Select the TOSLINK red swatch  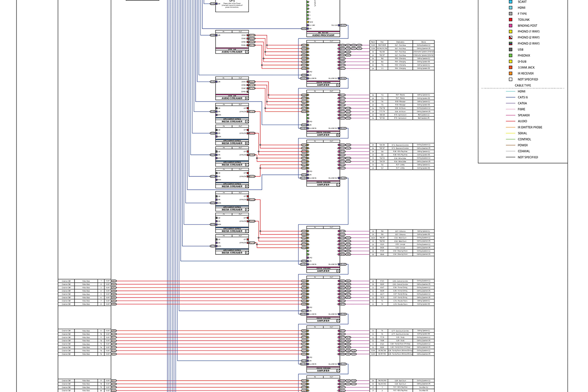510,20
